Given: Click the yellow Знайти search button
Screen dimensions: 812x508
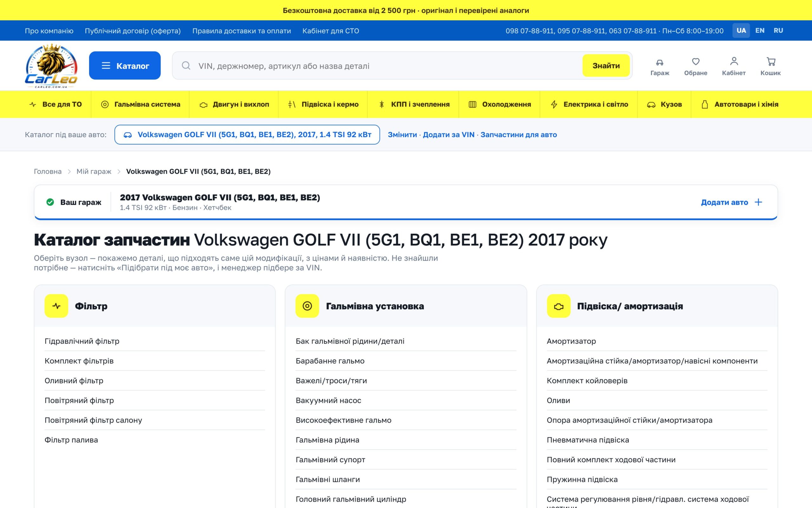Looking at the screenshot, I should pyautogui.click(x=606, y=65).
